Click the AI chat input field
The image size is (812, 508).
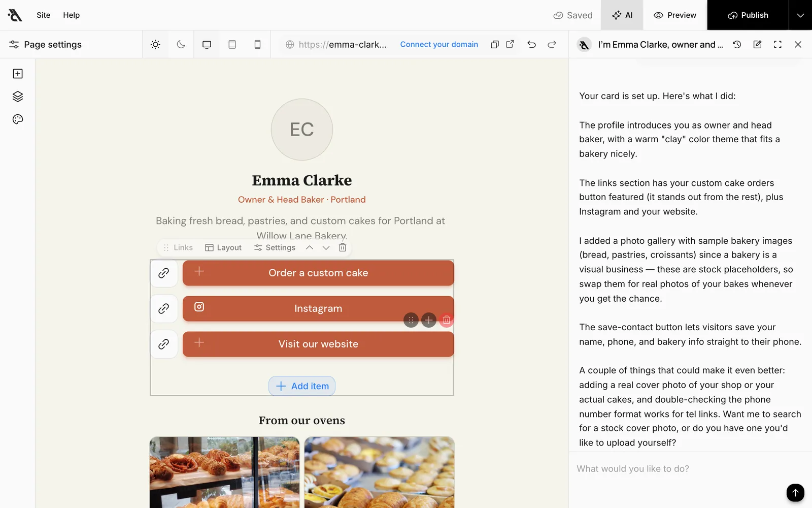click(x=680, y=469)
